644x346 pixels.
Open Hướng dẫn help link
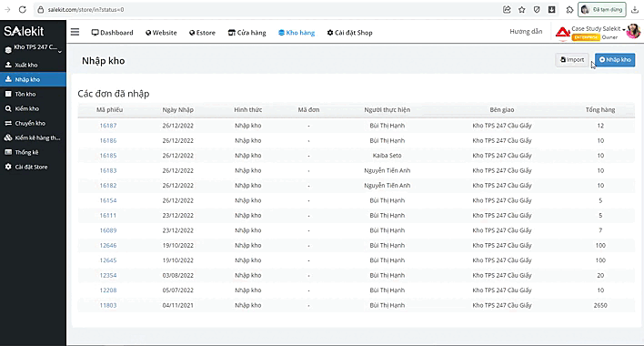click(x=526, y=32)
